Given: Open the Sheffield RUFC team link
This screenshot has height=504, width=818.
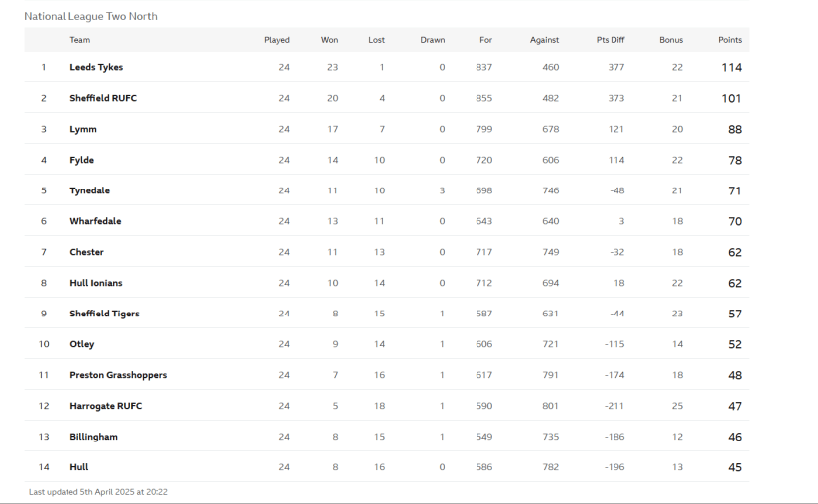Looking at the screenshot, I should [x=103, y=98].
